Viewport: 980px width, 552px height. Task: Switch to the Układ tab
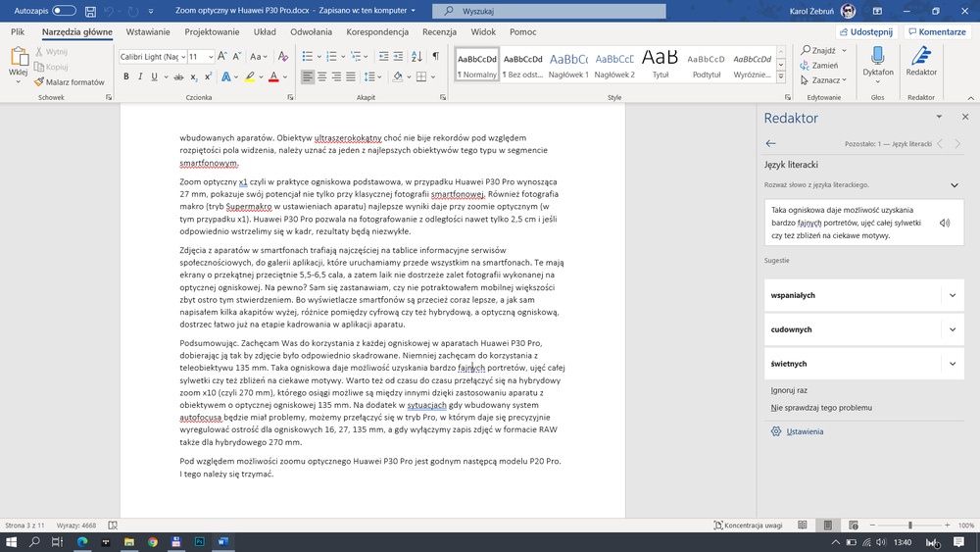click(265, 32)
